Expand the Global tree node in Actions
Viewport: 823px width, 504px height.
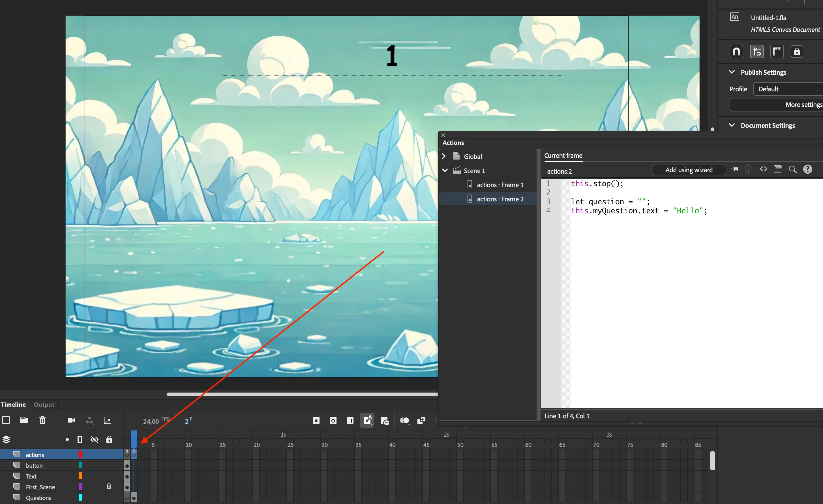point(444,156)
